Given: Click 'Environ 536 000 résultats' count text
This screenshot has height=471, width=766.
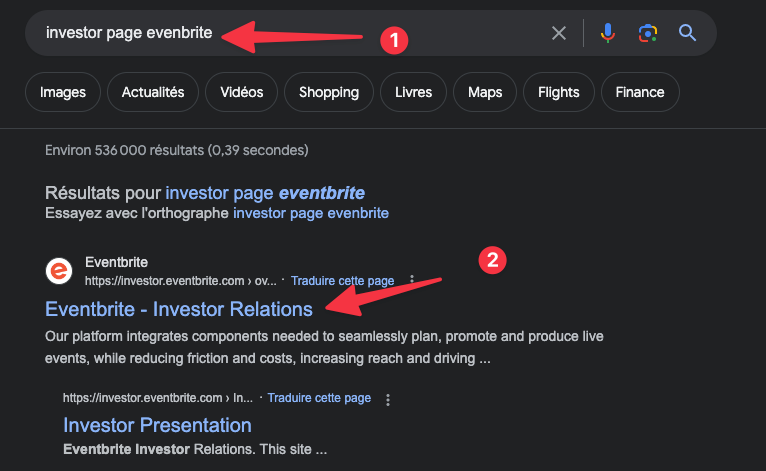Looking at the screenshot, I should [176, 150].
